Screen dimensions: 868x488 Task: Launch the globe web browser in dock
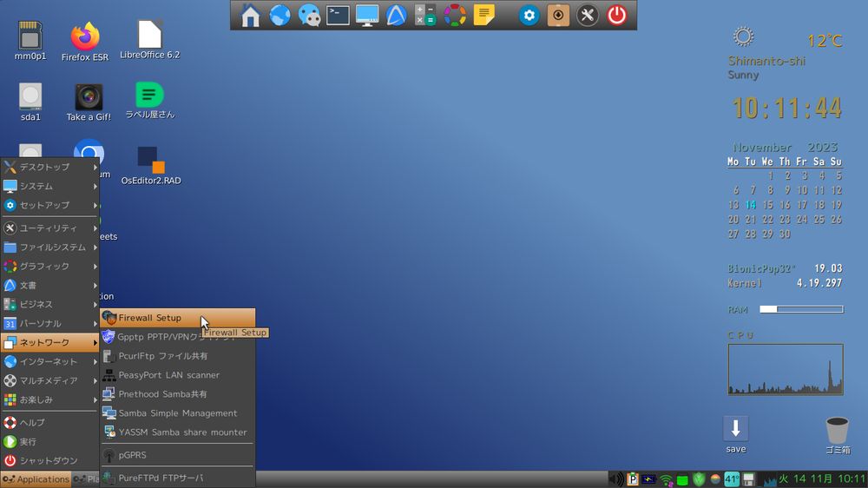[279, 15]
